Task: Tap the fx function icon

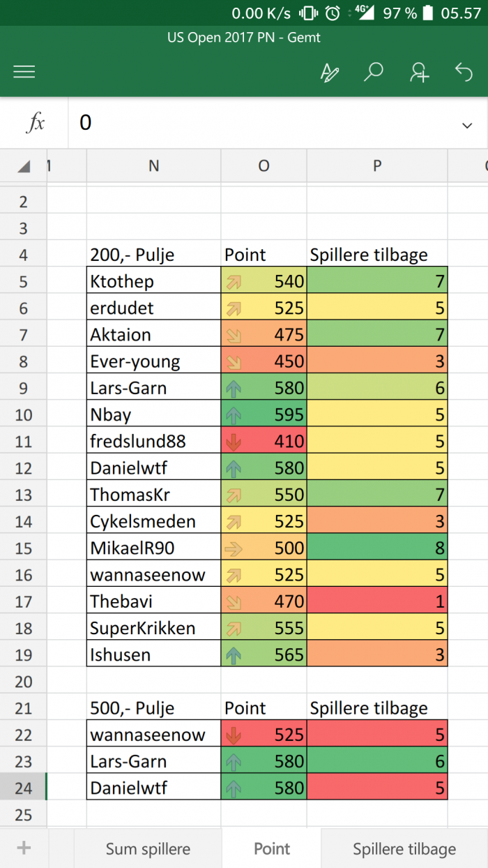Action: click(x=35, y=123)
